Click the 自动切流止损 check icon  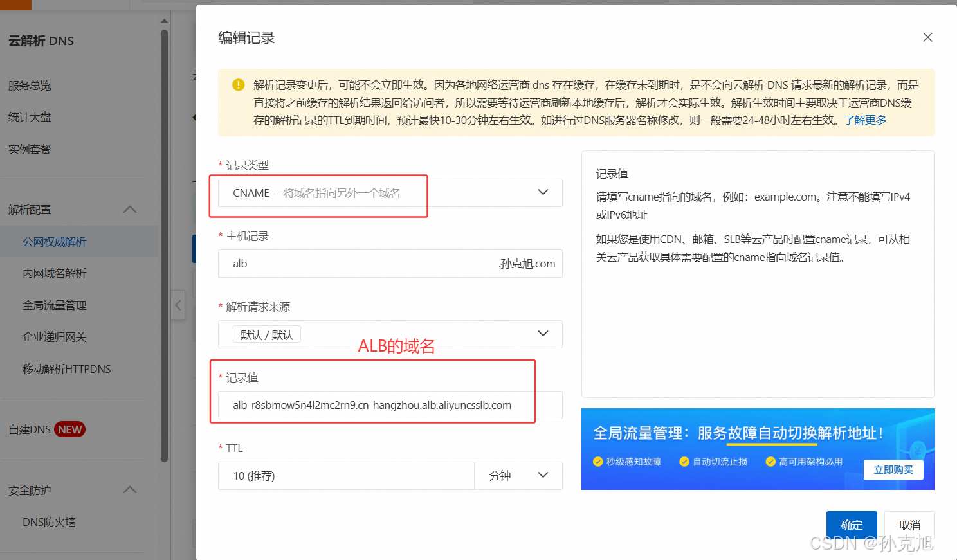(684, 462)
